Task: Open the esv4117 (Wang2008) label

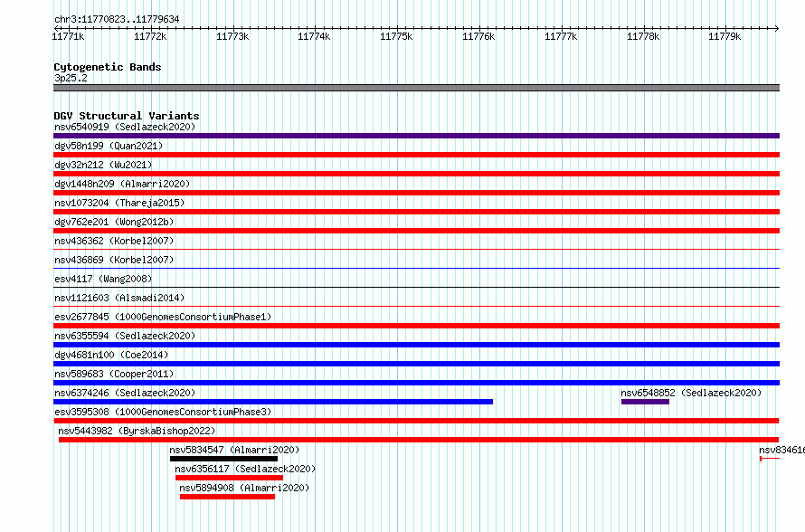Action: click(103, 279)
